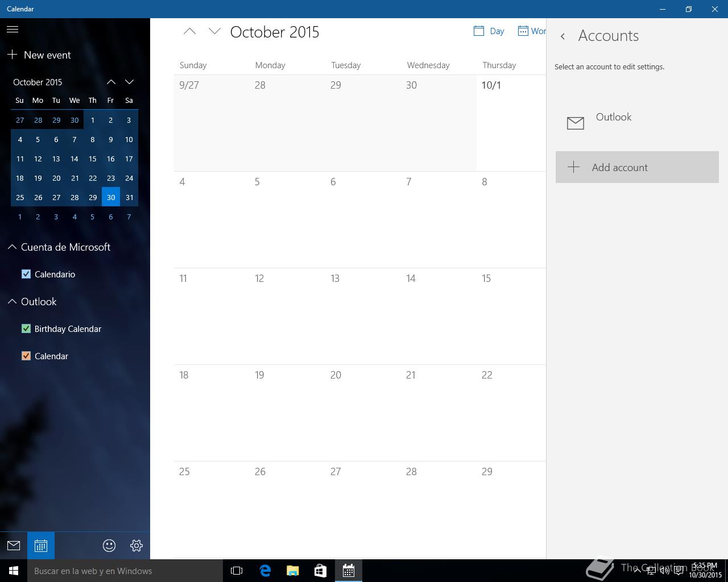This screenshot has height=582, width=728.
Task: Collapse the Cuenta de Microsoft section
Action: coord(12,247)
